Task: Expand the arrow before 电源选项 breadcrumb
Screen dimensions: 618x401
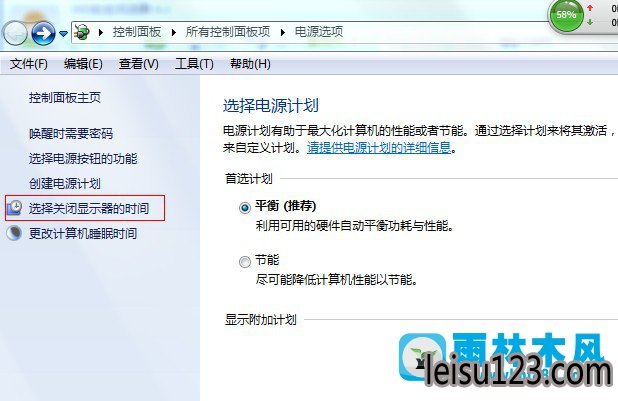Action: tap(283, 32)
